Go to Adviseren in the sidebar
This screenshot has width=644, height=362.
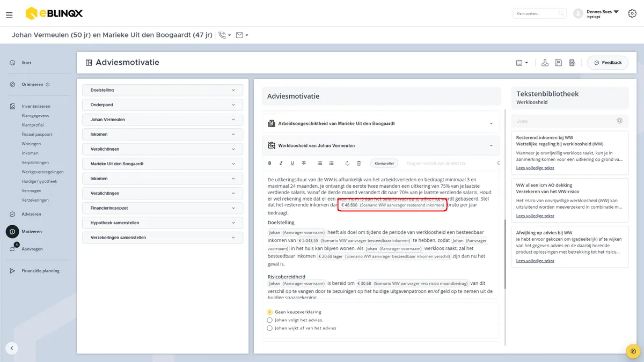(31, 214)
